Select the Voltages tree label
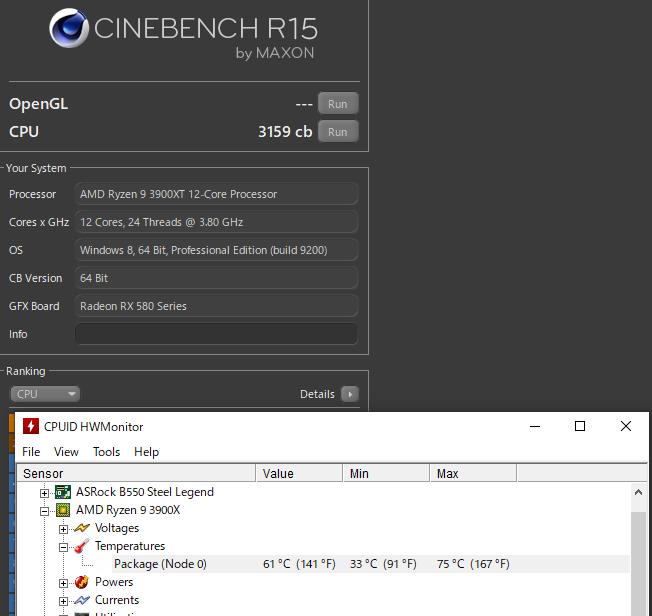 [117, 528]
